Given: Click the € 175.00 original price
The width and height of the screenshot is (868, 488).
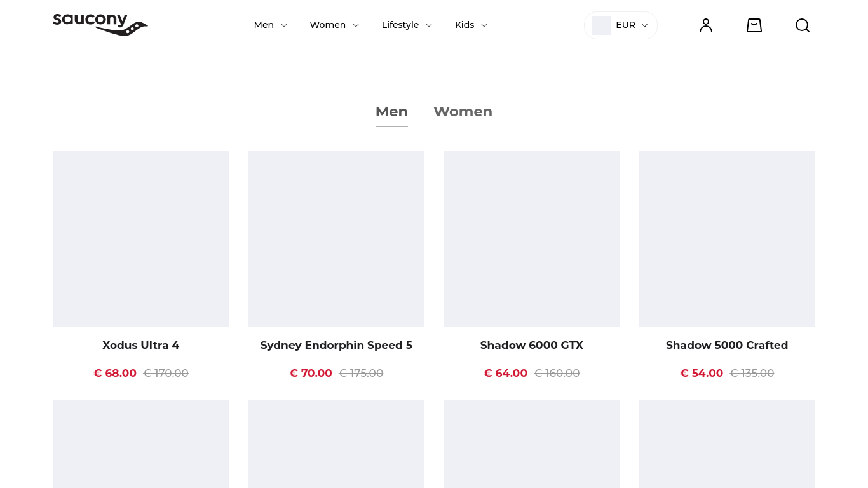Looking at the screenshot, I should tap(361, 373).
